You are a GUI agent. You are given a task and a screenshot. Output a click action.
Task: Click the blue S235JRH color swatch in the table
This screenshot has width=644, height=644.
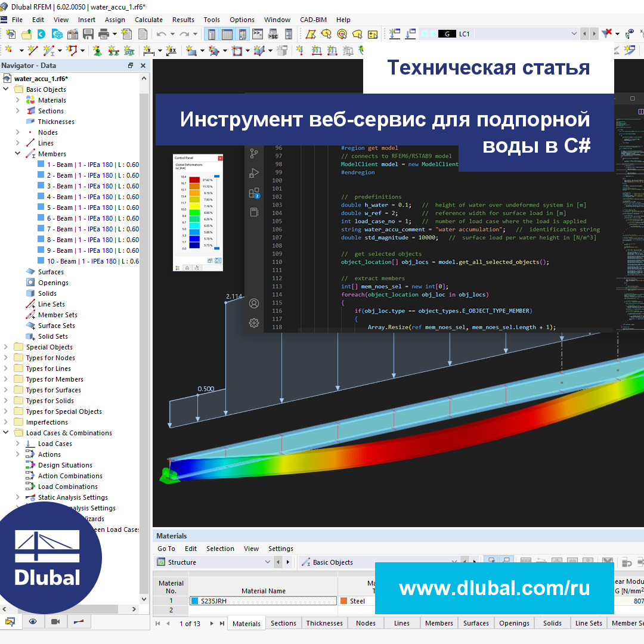pos(196,600)
